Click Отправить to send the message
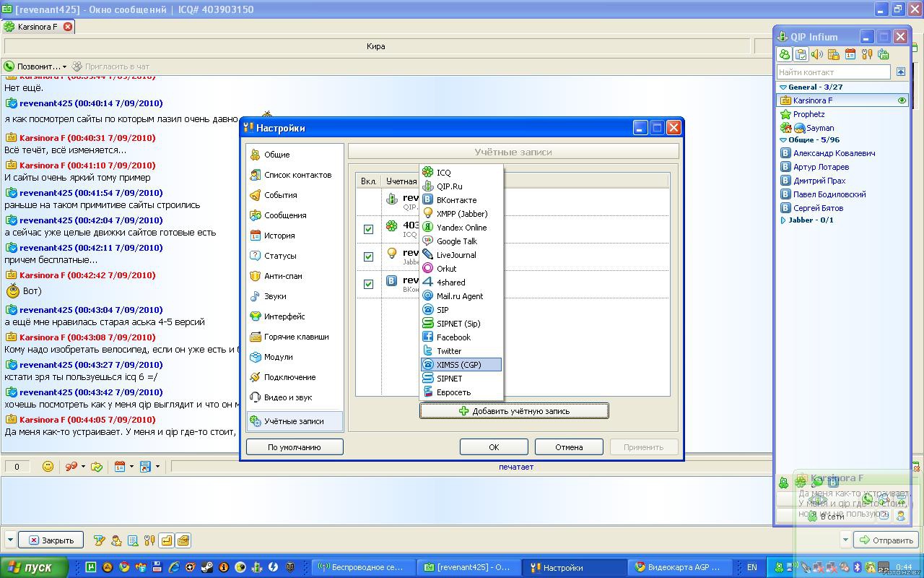The height and width of the screenshot is (578, 924). 886,540
